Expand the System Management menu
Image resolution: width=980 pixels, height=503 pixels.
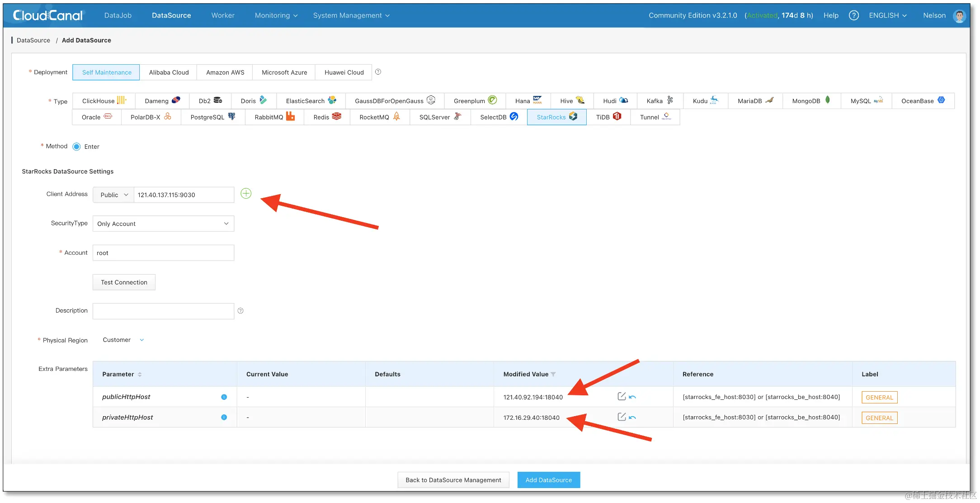point(351,15)
